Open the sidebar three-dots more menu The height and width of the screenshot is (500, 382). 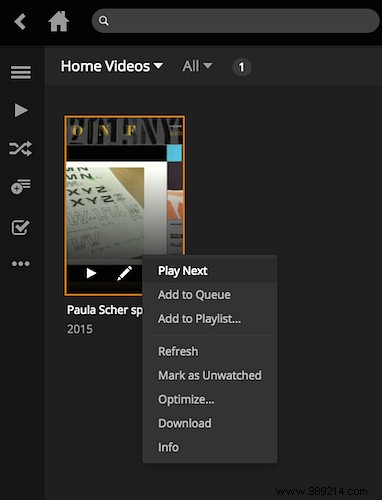point(21,264)
